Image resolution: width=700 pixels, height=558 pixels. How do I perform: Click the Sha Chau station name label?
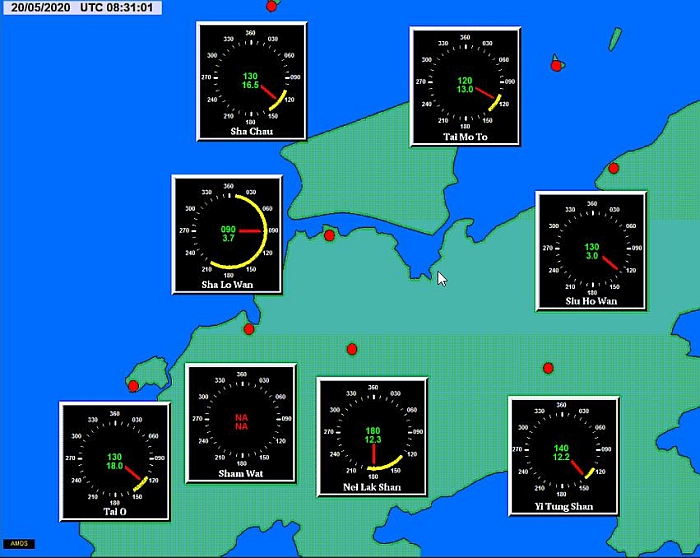(251, 131)
